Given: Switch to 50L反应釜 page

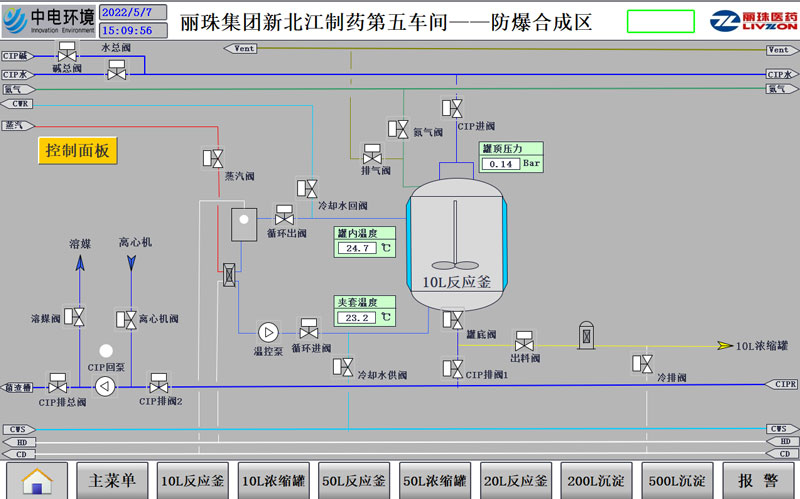Looking at the screenshot, I should click(354, 480).
